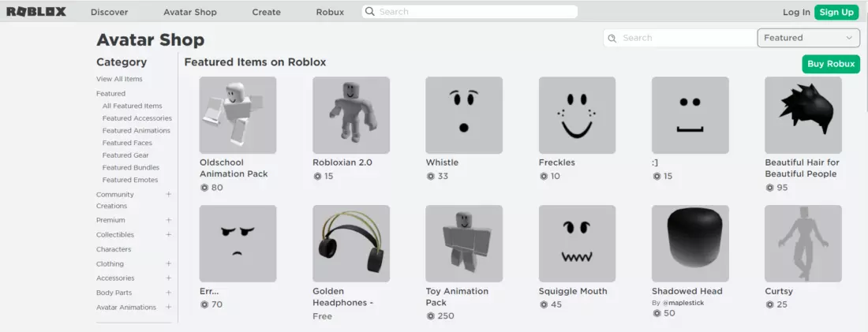Open the Curtsy emote thumbnail
This screenshot has height=332, width=868.
click(x=803, y=244)
